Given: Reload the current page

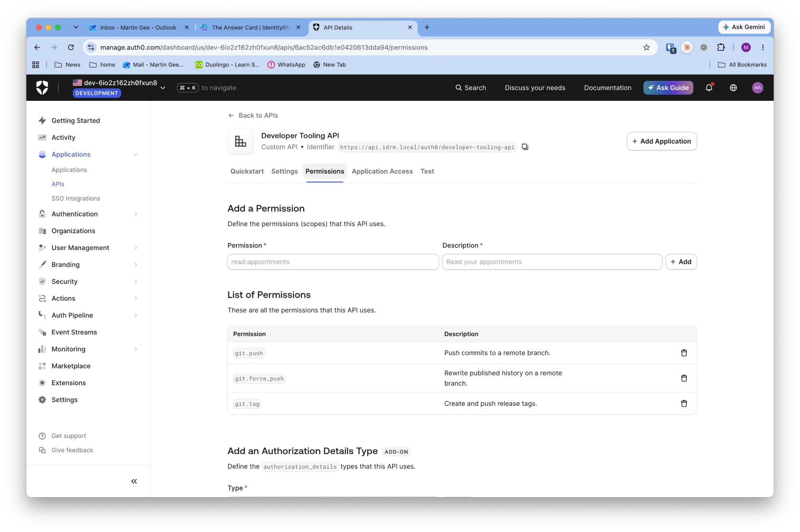Looking at the screenshot, I should pyautogui.click(x=71, y=48).
